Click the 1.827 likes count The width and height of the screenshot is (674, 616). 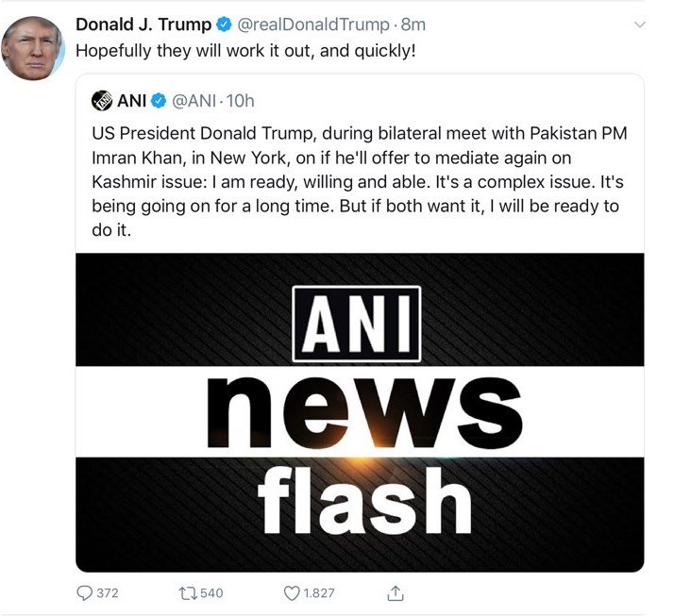[318, 593]
